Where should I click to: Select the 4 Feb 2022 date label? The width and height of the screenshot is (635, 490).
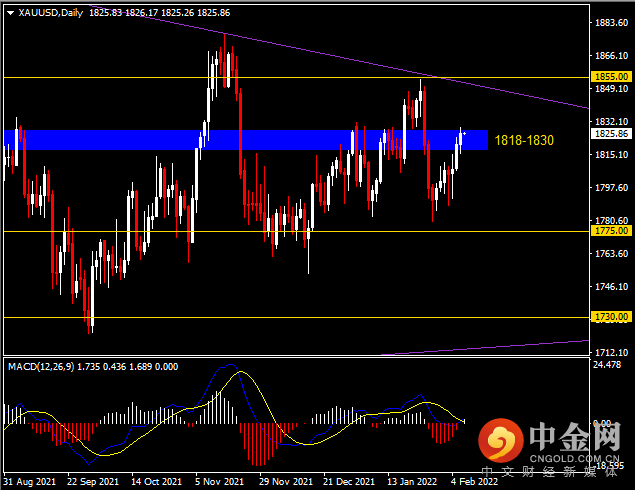click(x=474, y=482)
